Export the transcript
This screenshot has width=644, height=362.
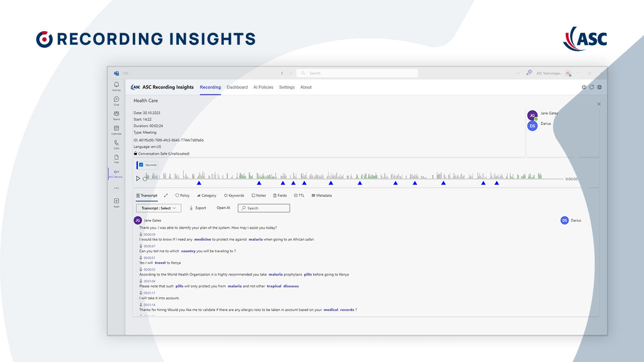[198, 208]
